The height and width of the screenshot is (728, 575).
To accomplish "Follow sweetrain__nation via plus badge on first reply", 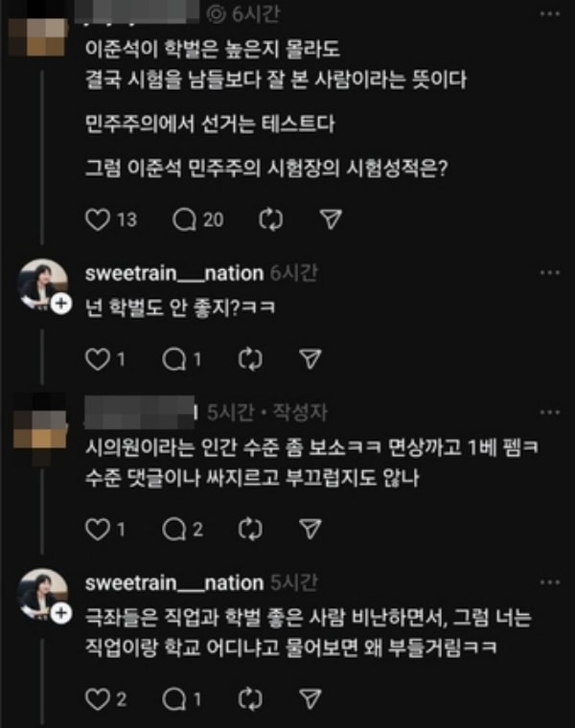I will coord(61,305).
